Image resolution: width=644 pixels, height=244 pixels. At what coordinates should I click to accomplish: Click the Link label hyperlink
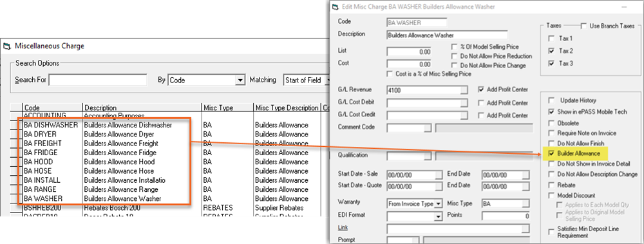click(342, 227)
